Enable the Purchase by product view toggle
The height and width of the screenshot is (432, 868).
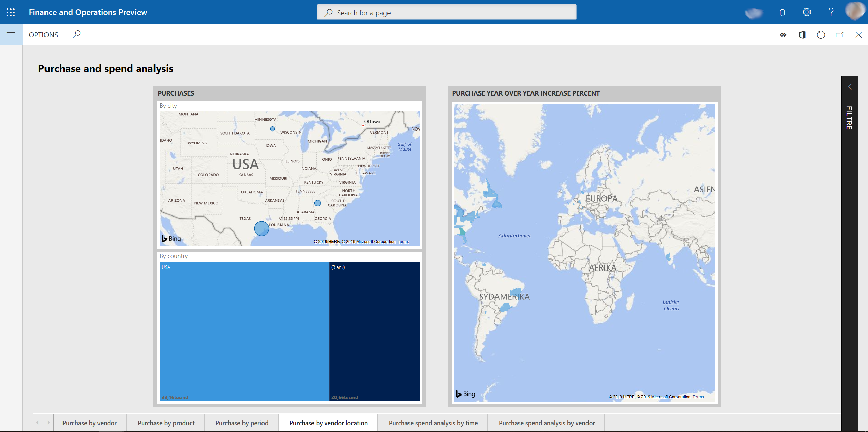(165, 422)
